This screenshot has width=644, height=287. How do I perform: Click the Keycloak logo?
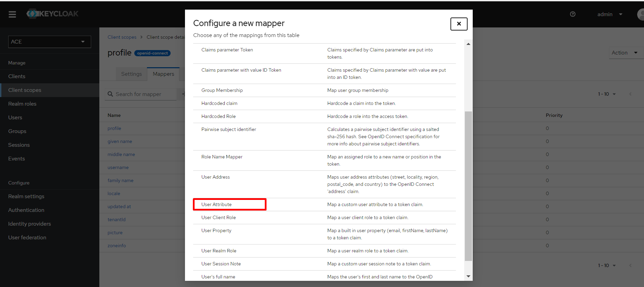tap(53, 14)
